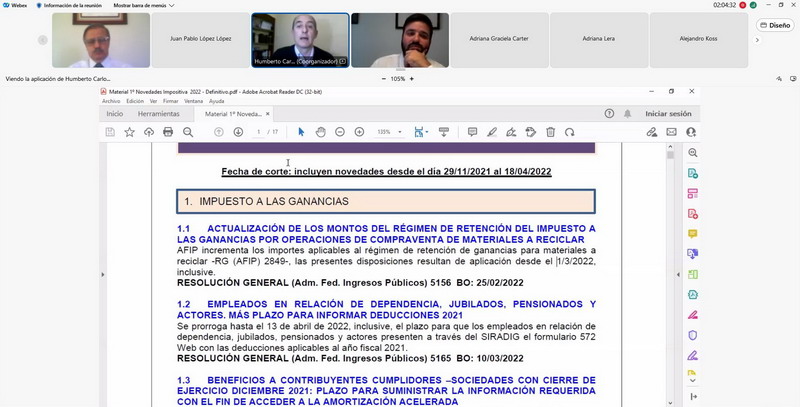Image resolution: width=800 pixels, height=407 pixels.
Task: Share a link to the file
Action: [652, 132]
